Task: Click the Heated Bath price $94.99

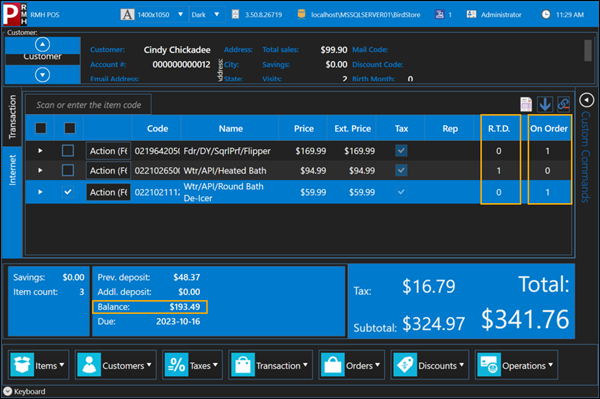Action: coord(313,170)
